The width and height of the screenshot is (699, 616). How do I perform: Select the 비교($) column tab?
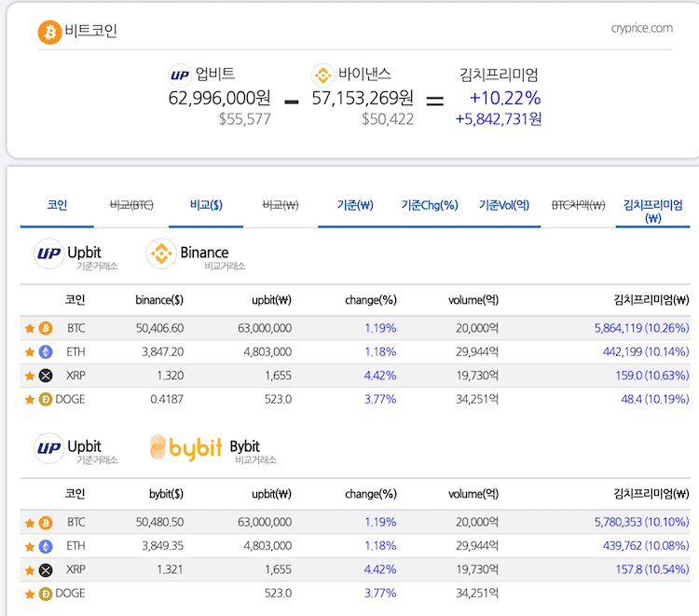click(206, 205)
